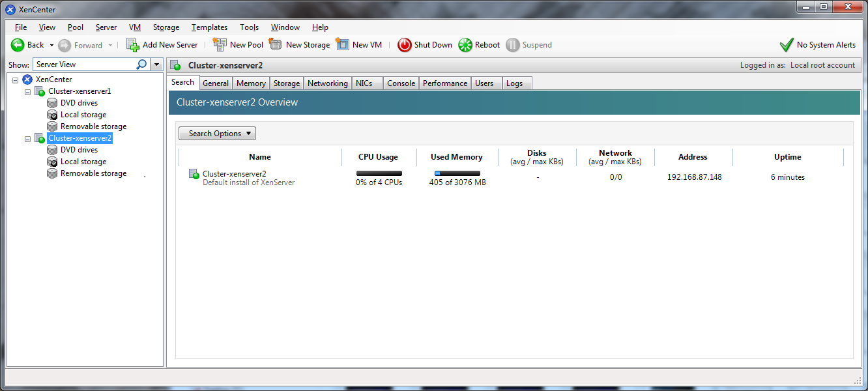Expand the Search Options dropdown

[217, 134]
